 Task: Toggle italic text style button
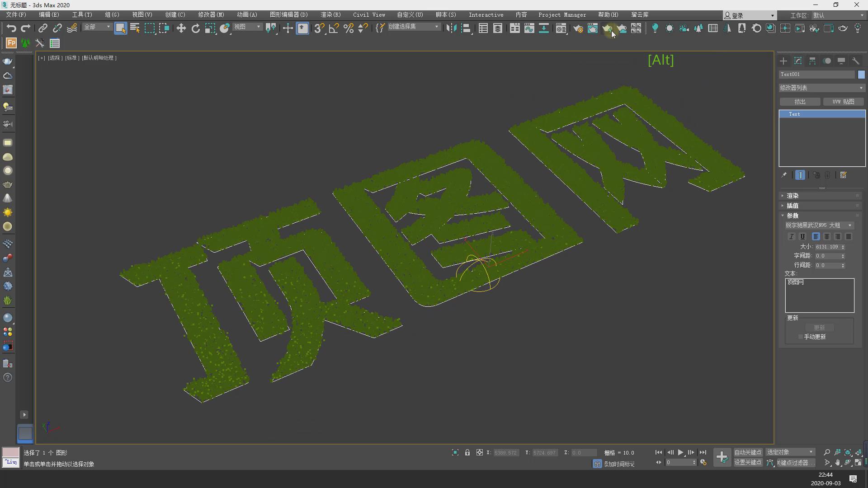791,237
